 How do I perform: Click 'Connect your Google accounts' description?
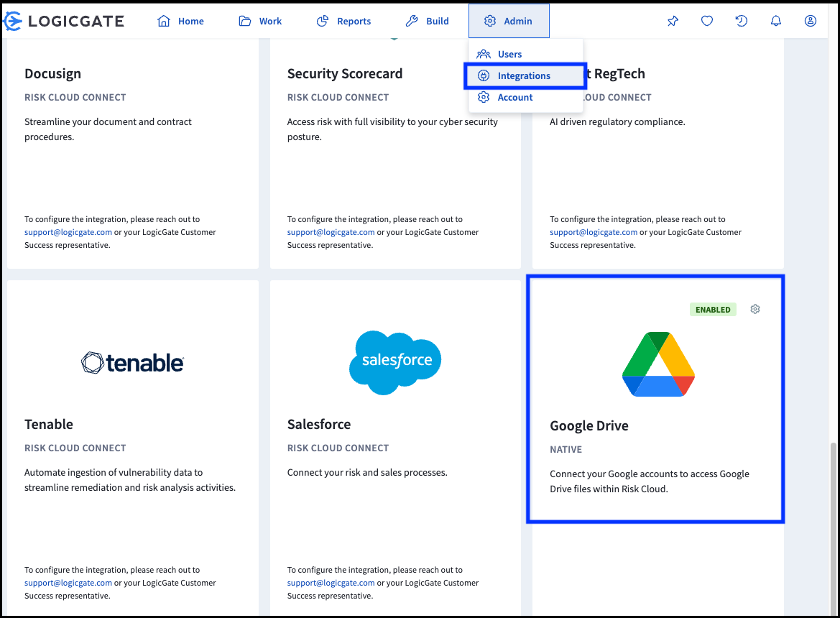click(650, 481)
